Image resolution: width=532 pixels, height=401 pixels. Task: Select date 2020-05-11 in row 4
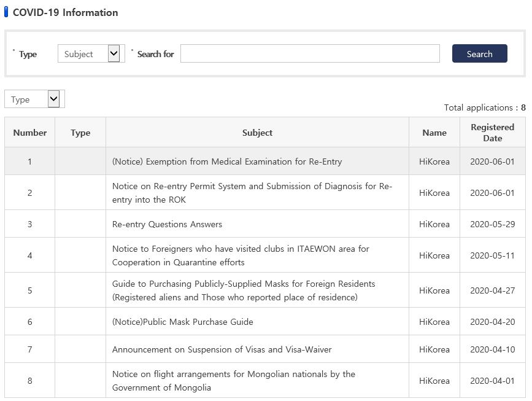click(492, 255)
